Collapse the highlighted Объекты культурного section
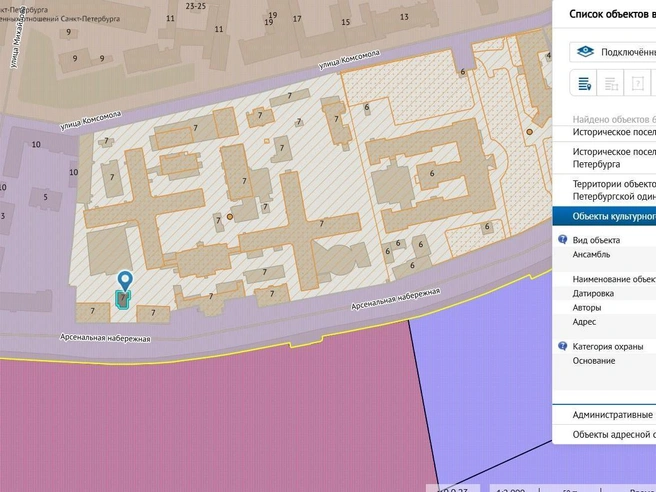 click(x=604, y=216)
